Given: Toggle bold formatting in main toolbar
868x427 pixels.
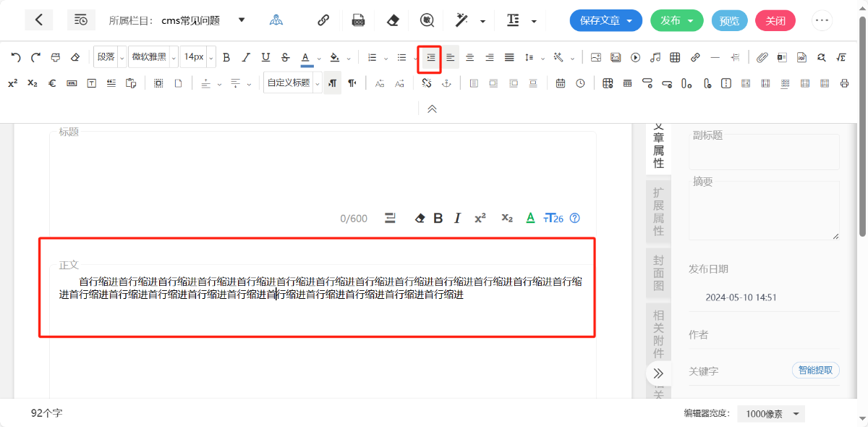Looking at the screenshot, I should [x=226, y=58].
